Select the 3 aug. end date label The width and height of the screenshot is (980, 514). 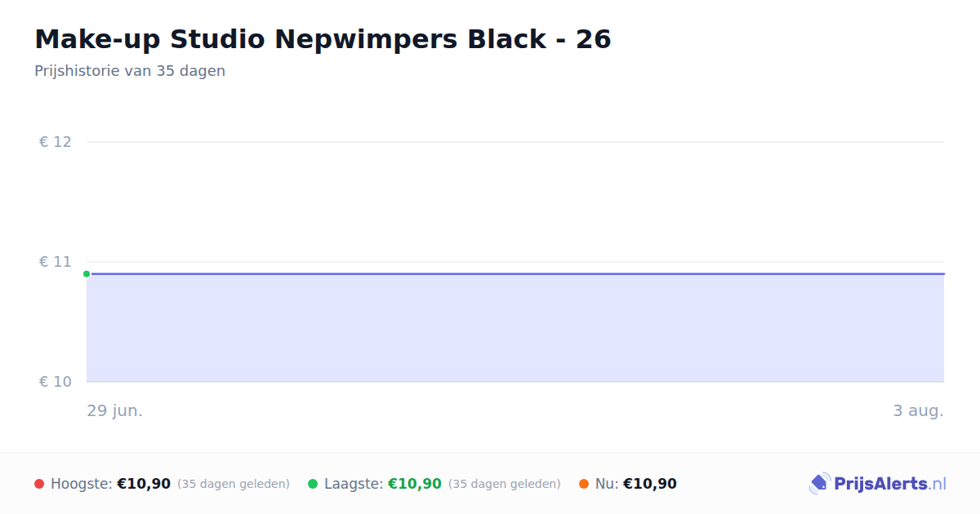pyautogui.click(x=918, y=411)
